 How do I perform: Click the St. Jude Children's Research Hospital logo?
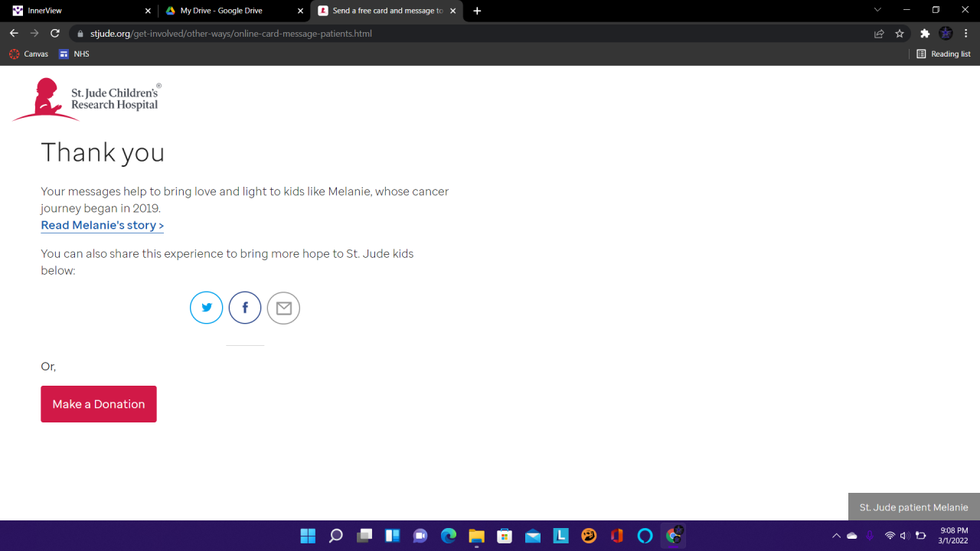(87, 99)
